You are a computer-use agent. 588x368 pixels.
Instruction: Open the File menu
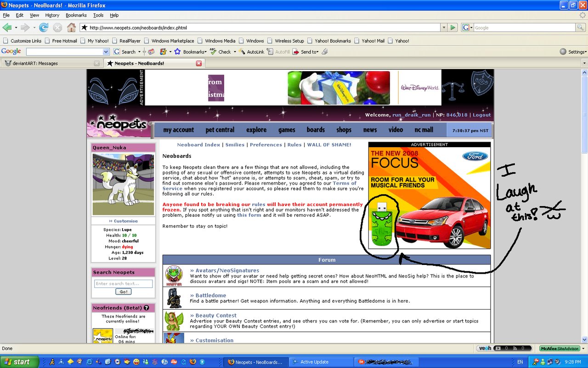[x=6, y=15]
